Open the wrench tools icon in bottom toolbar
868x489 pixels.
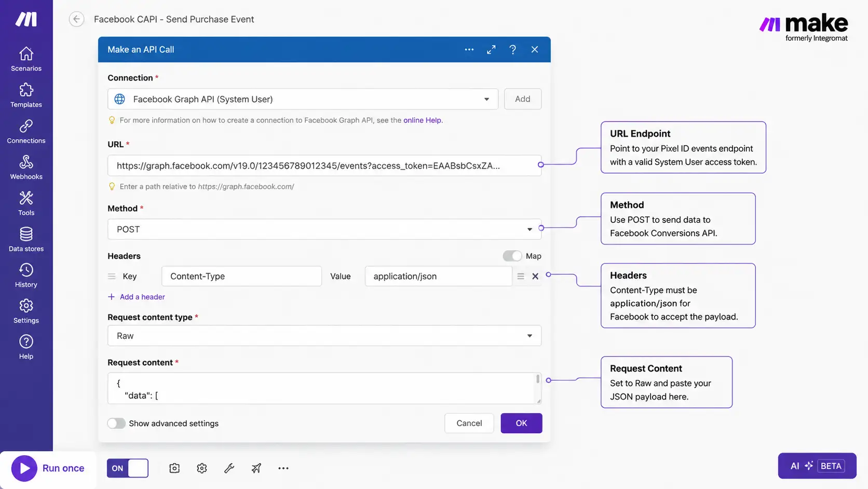(229, 468)
